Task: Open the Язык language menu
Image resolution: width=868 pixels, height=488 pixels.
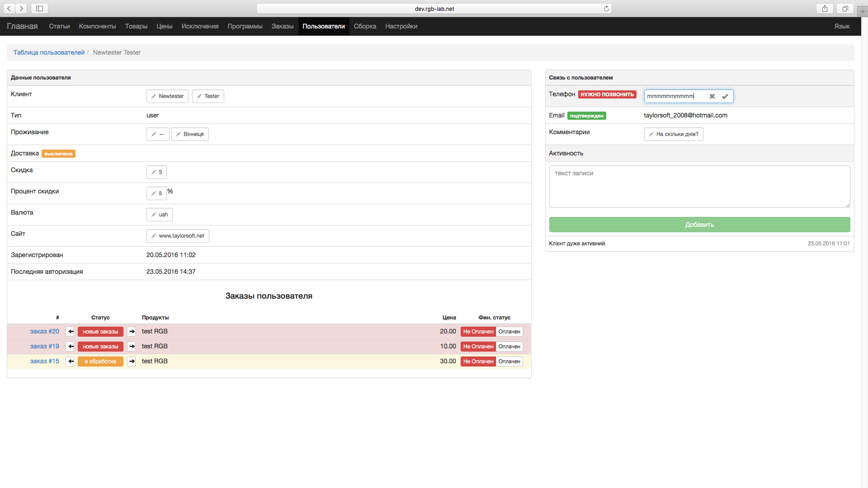Action: pos(841,26)
